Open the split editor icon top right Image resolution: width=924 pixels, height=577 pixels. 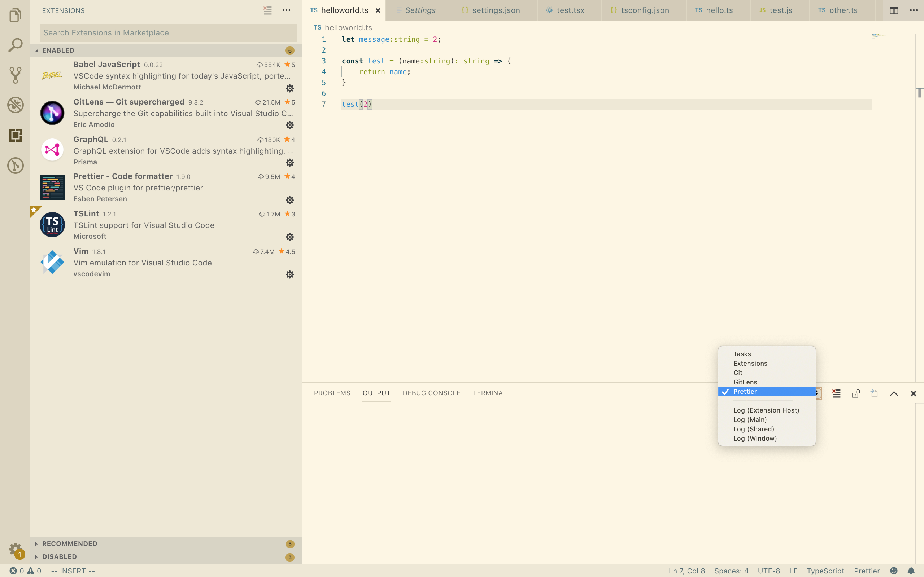click(x=894, y=10)
